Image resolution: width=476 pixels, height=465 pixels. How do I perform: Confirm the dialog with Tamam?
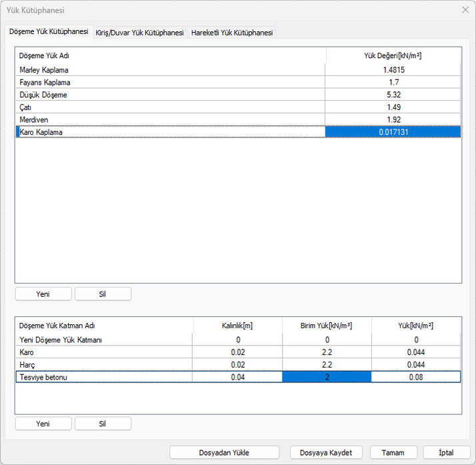393,452
